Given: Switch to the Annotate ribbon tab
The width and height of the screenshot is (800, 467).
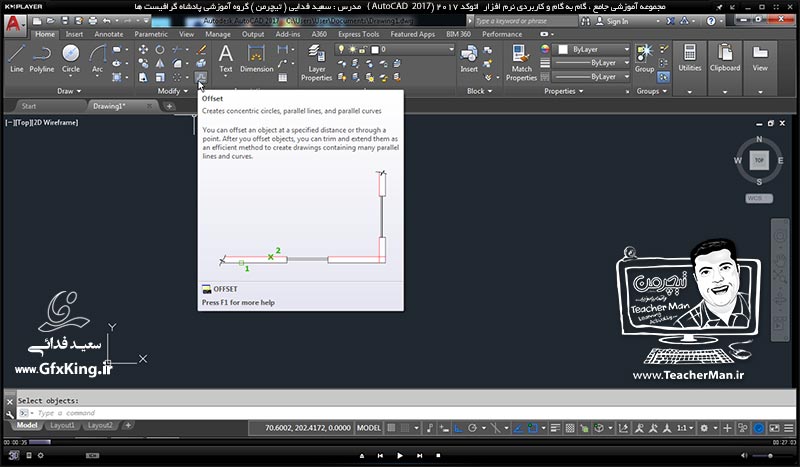Looking at the screenshot, I should point(109,34).
